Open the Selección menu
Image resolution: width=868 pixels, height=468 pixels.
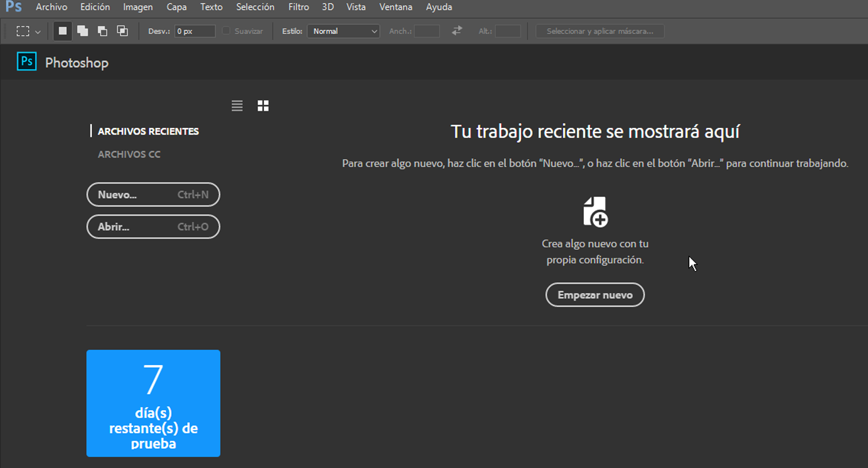[256, 7]
